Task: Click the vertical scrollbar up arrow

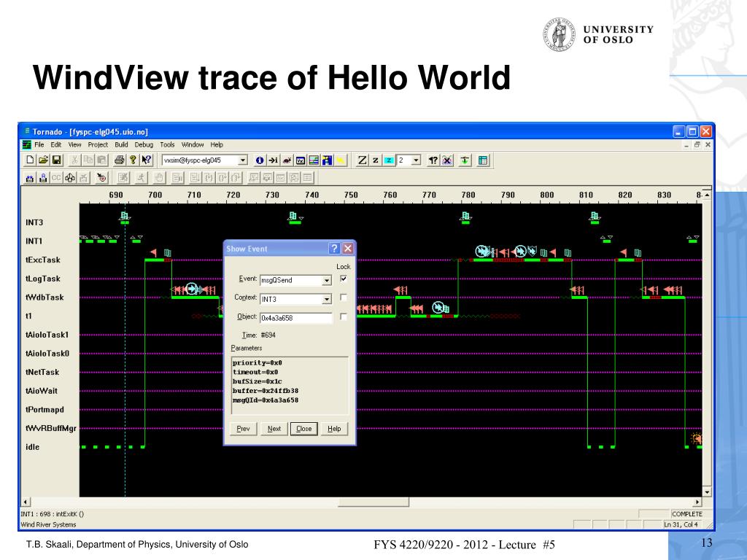Action: pos(707,195)
